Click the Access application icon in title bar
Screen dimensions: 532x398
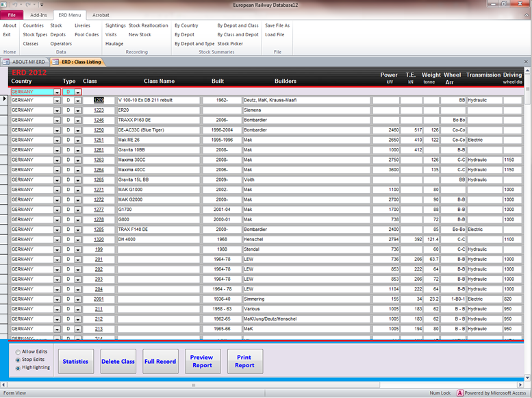(4, 5)
